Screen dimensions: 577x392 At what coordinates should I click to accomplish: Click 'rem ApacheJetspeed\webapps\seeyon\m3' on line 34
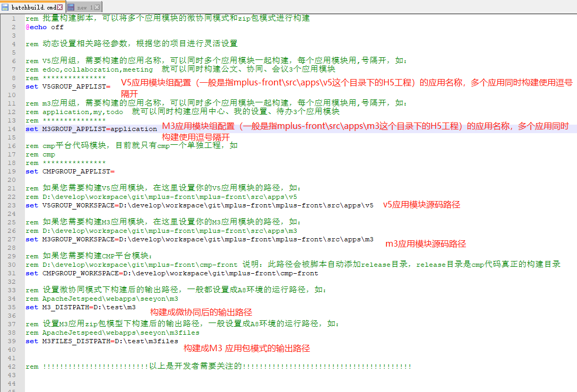pyautogui.click(x=102, y=299)
